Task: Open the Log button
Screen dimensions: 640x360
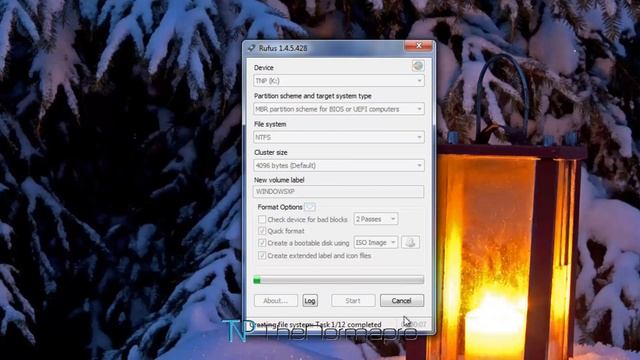Action: 310,300
